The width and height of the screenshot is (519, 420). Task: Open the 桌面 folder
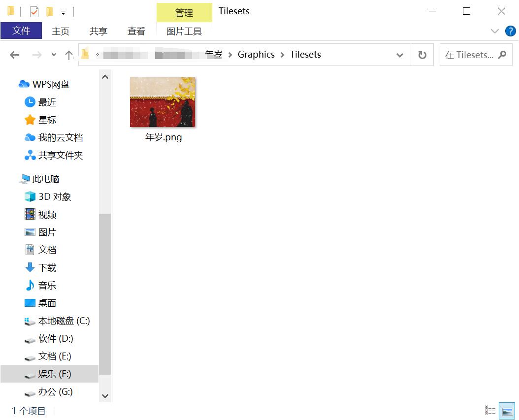[x=40, y=303]
